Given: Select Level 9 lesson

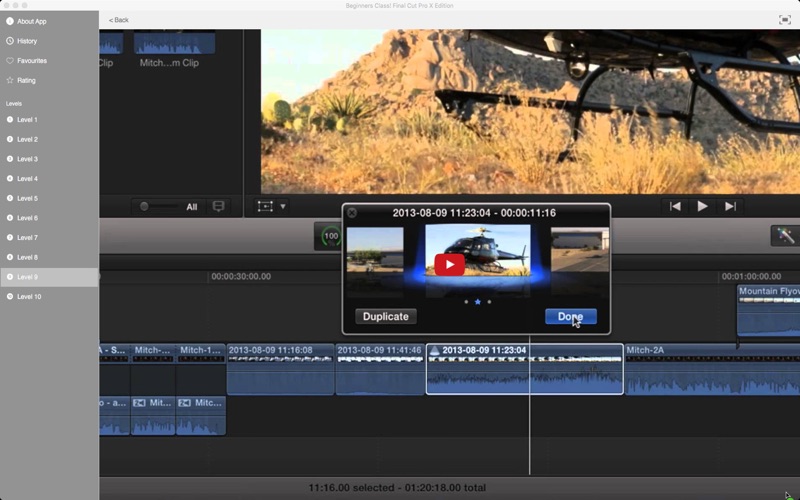Looking at the screenshot, I should [49, 277].
